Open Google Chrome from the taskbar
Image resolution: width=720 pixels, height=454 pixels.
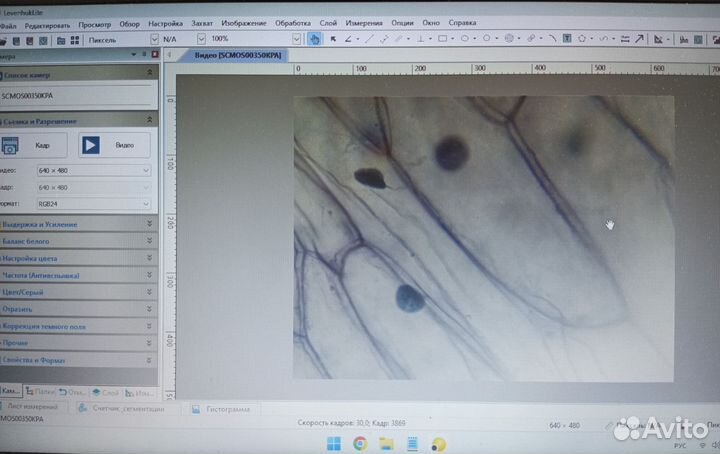pyautogui.click(x=360, y=442)
